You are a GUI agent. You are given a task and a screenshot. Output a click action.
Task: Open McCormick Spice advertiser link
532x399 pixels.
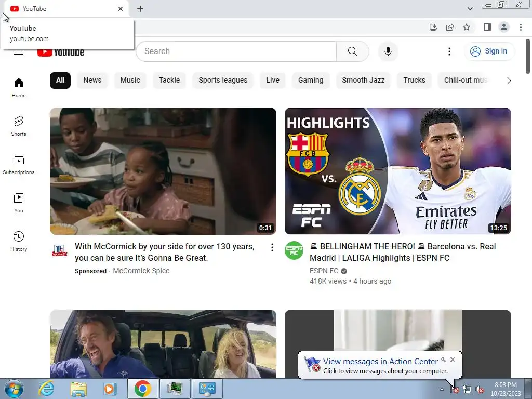[141, 271]
